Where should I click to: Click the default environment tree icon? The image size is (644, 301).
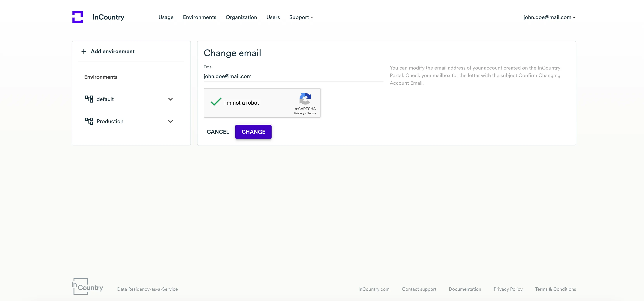pyautogui.click(x=89, y=99)
